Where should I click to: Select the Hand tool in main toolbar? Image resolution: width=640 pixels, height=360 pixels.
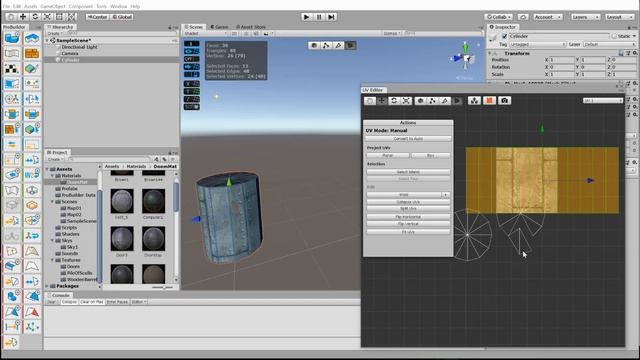coord(11,17)
